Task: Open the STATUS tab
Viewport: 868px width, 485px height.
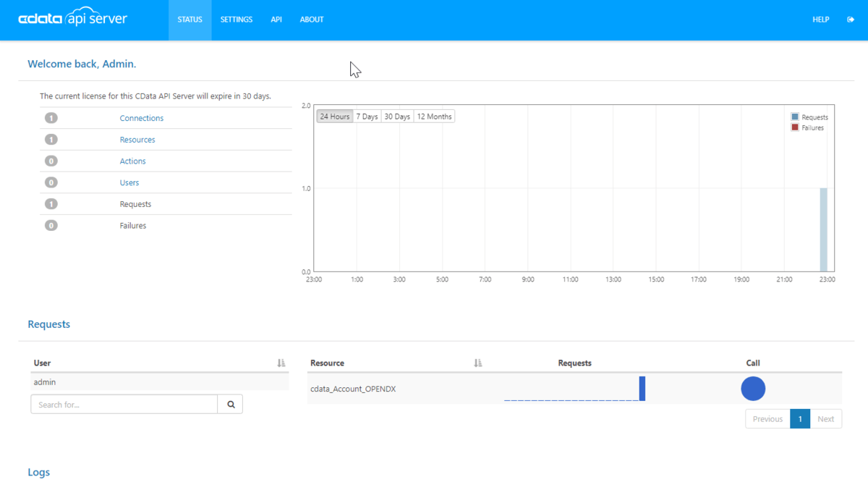Action: pyautogui.click(x=190, y=20)
